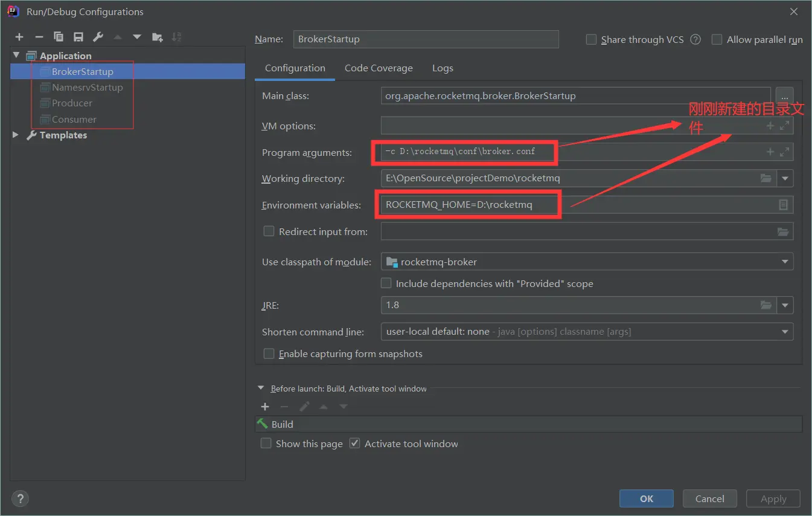Image resolution: width=812 pixels, height=516 pixels.
Task: Remove selected configuration with the minus icon
Action: pos(39,37)
